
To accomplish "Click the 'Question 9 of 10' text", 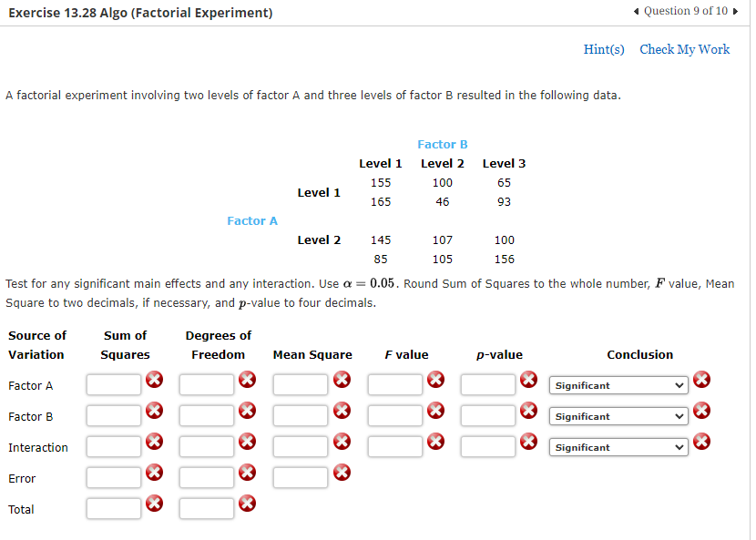I will [x=686, y=11].
